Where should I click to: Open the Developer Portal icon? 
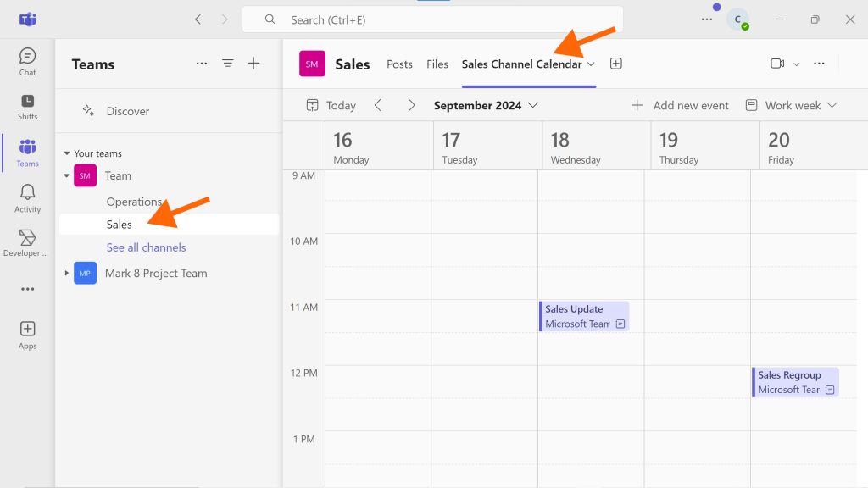point(26,243)
